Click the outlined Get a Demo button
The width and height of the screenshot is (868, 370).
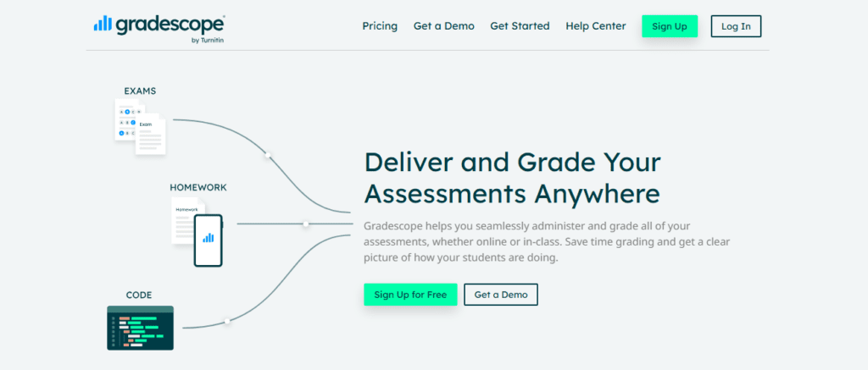501,295
